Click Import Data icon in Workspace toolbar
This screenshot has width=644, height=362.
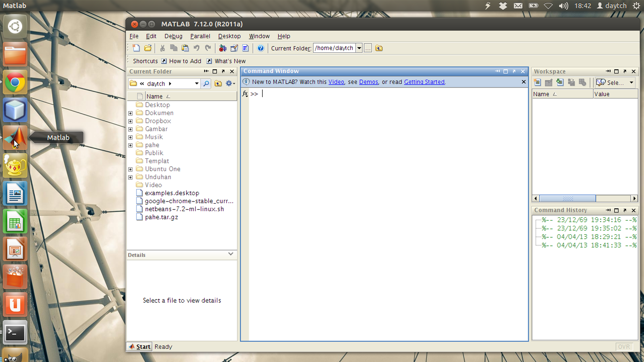559,82
